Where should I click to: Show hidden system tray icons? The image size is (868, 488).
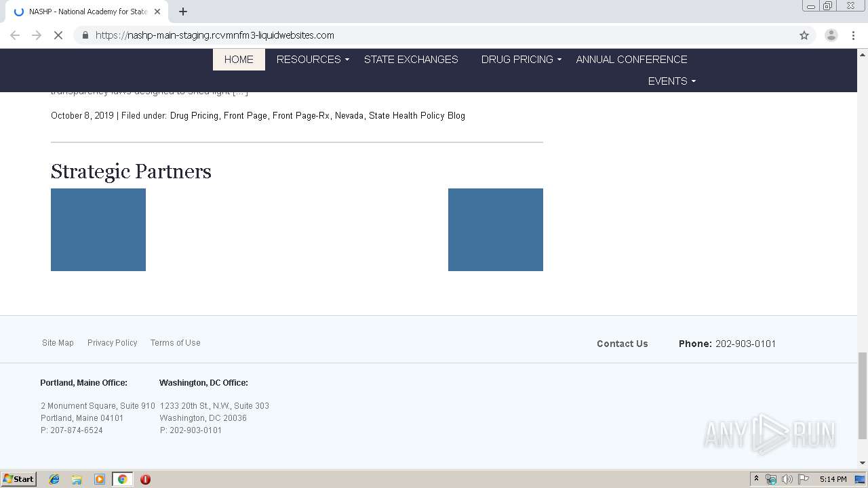756,479
